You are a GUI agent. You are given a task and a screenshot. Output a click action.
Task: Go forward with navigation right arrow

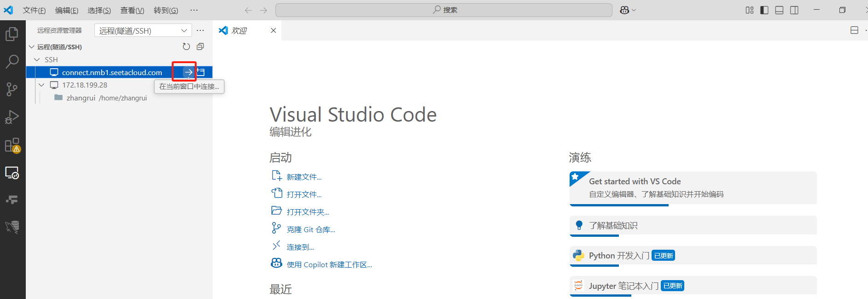coord(263,10)
